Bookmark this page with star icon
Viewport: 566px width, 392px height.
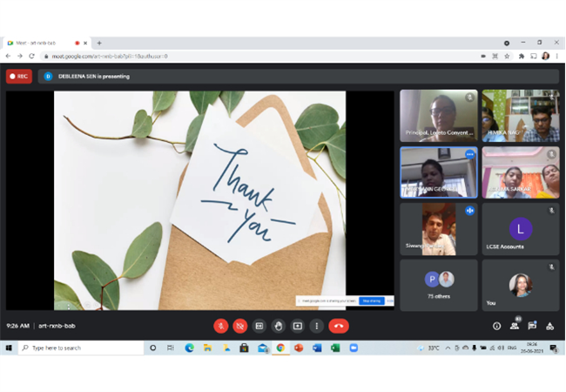click(507, 56)
